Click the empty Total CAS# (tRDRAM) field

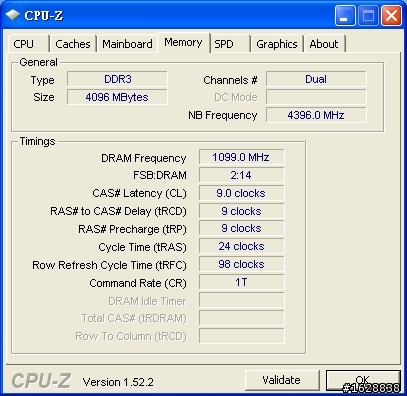point(241,318)
